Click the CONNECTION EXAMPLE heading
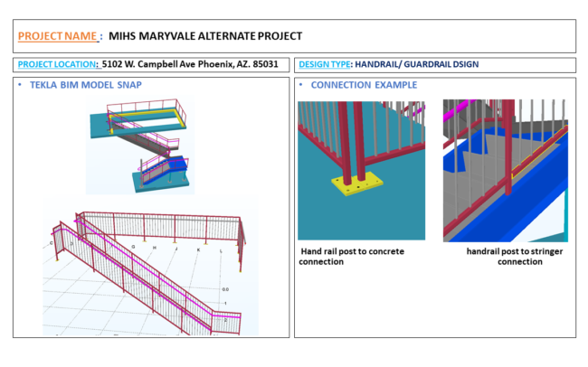 pyautogui.click(x=364, y=85)
